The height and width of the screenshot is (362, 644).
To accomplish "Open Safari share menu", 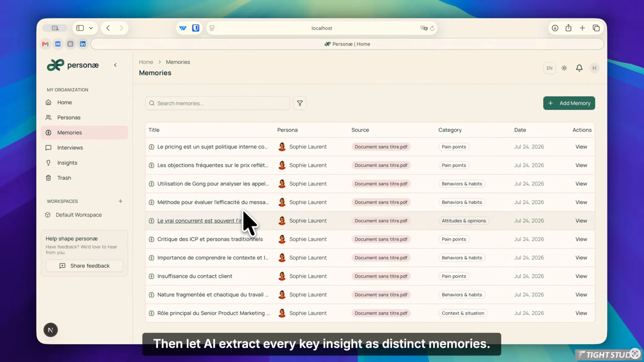I will coord(569,28).
